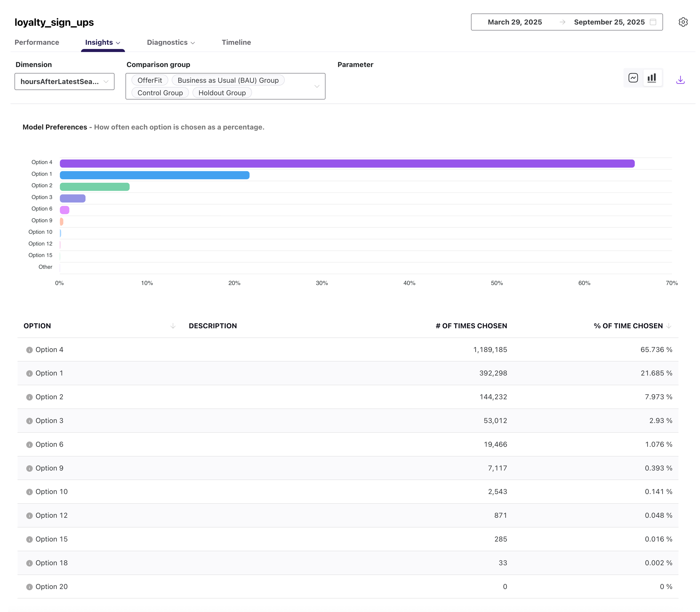Open the Timeline tab
This screenshot has width=700, height=612.
point(236,42)
